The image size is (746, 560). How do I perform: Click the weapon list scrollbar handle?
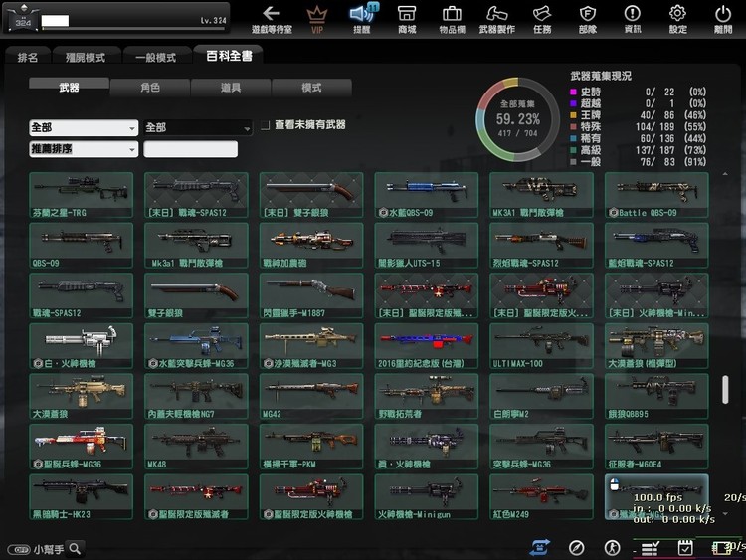(x=725, y=390)
